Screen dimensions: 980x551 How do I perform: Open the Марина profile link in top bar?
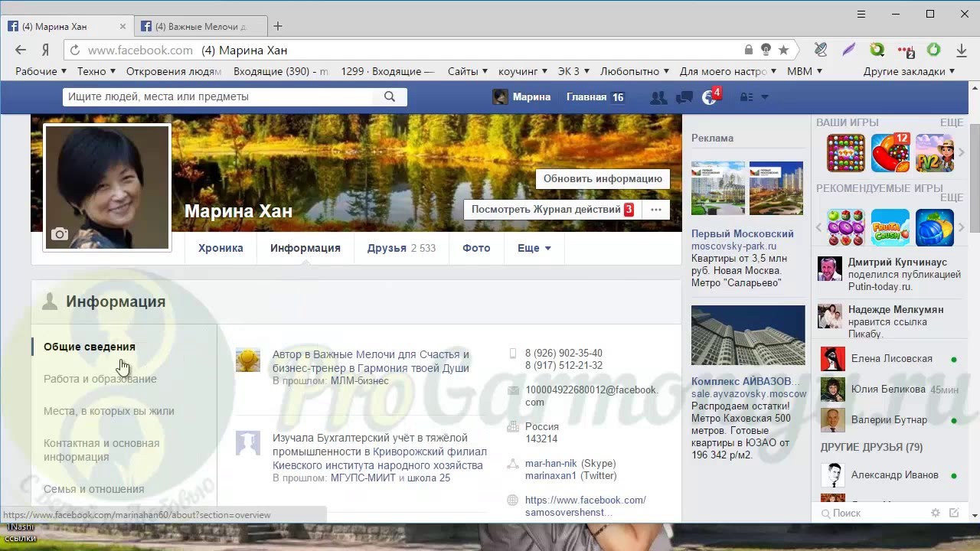coord(522,97)
